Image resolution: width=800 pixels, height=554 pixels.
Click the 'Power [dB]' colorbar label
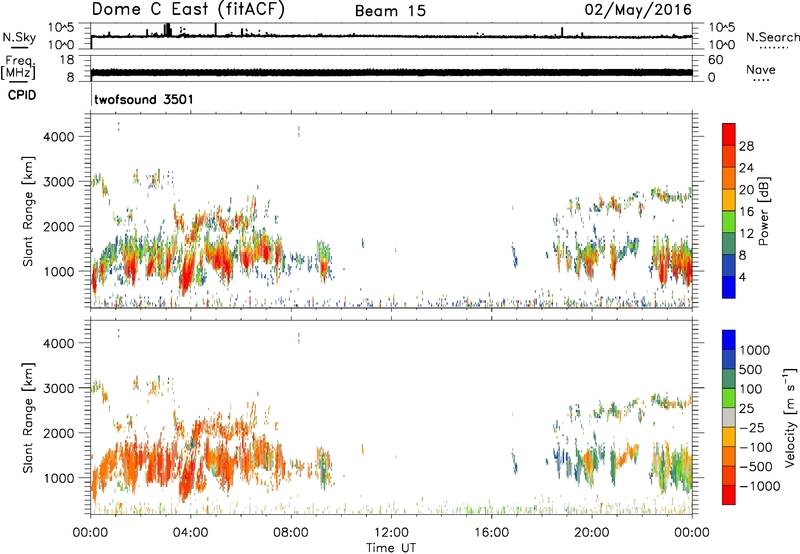point(763,211)
